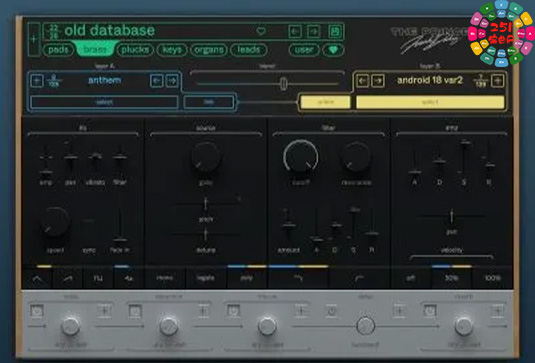Image resolution: width=535 pixels, height=363 pixels.
Task: Click the layer A plus button
Action: click(x=37, y=81)
